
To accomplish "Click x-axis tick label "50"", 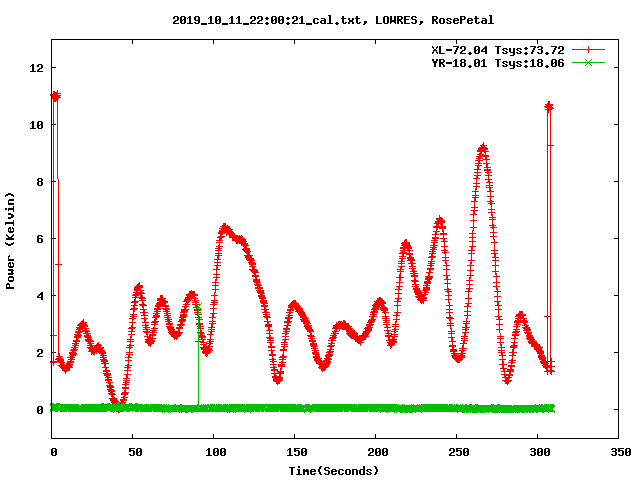I will (x=135, y=452).
